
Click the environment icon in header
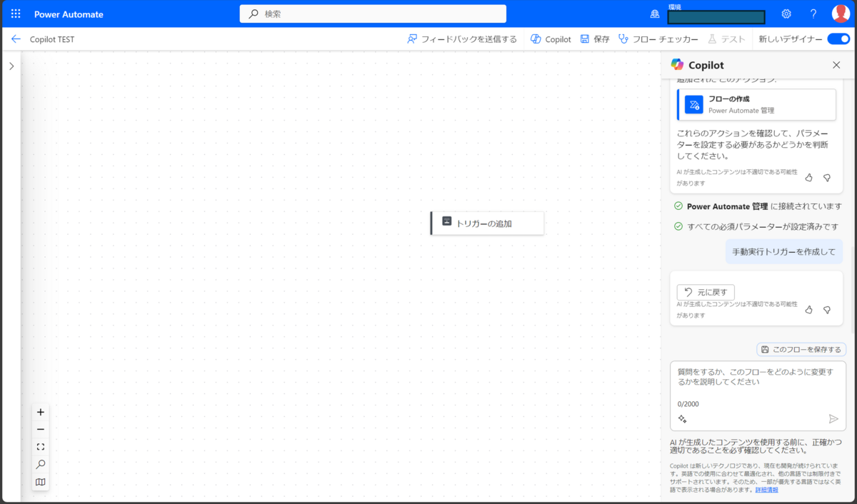tap(655, 14)
